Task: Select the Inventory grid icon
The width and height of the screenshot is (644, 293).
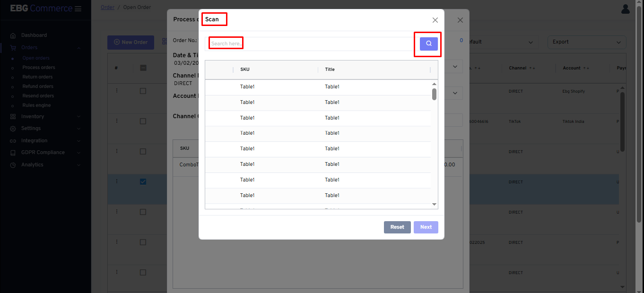Action: click(14, 116)
